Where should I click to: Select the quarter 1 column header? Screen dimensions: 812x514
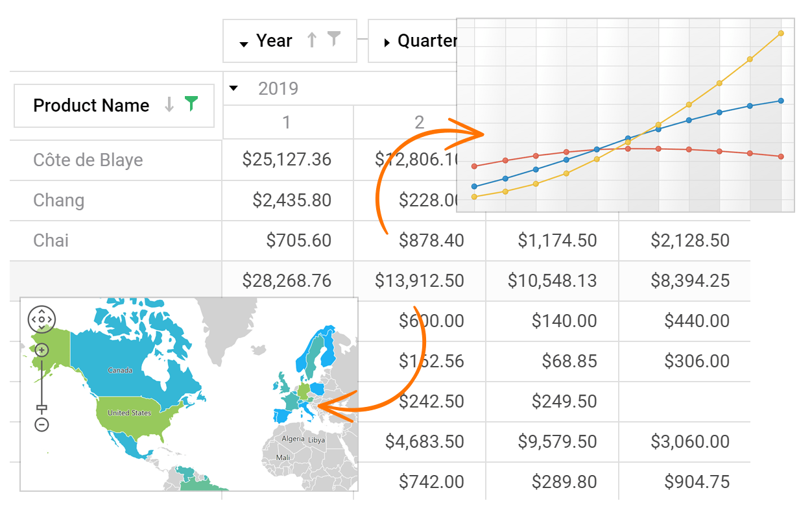(x=287, y=122)
